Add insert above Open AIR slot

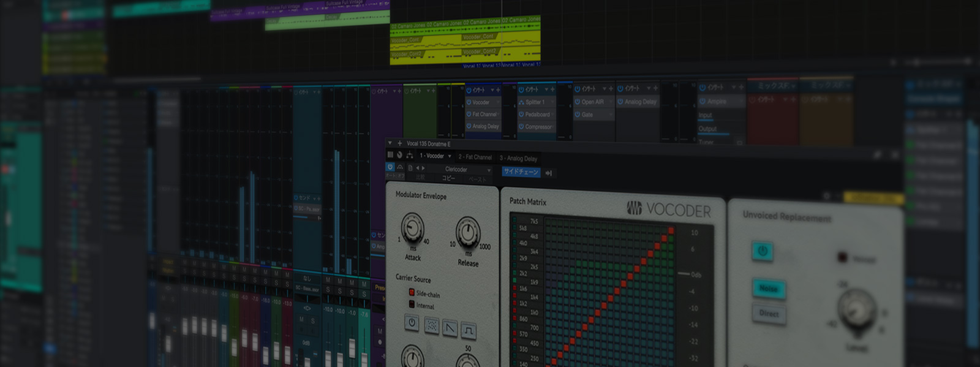pyautogui.click(x=610, y=89)
